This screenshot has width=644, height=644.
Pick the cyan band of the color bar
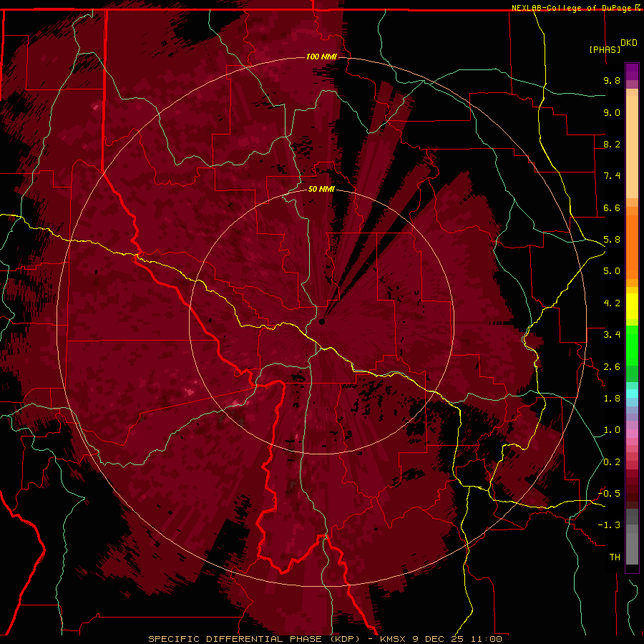tap(632, 393)
